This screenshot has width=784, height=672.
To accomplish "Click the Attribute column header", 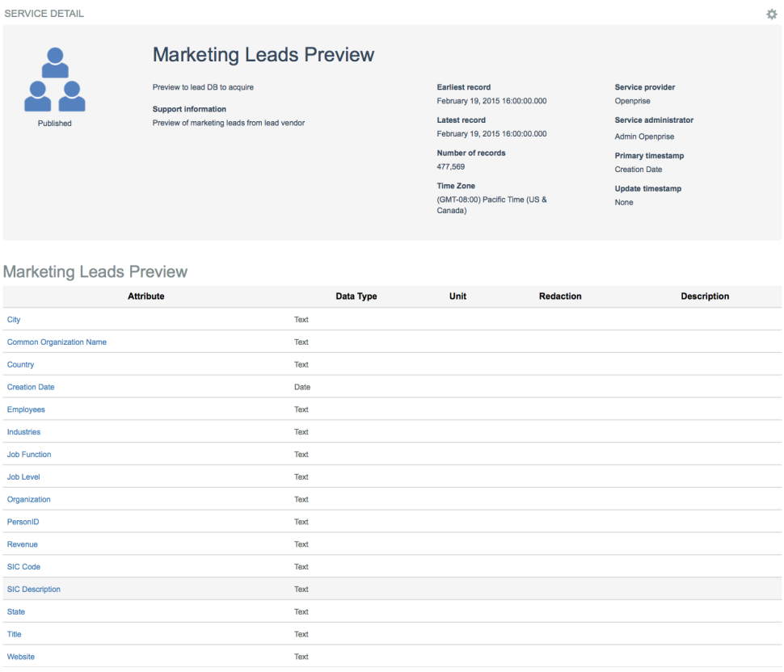I will pos(145,296).
